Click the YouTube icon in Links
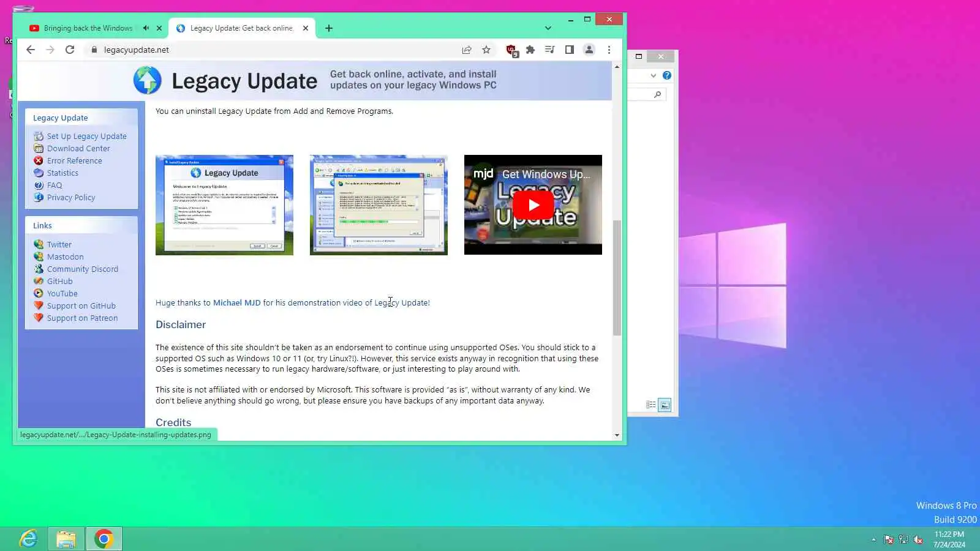 [39, 293]
